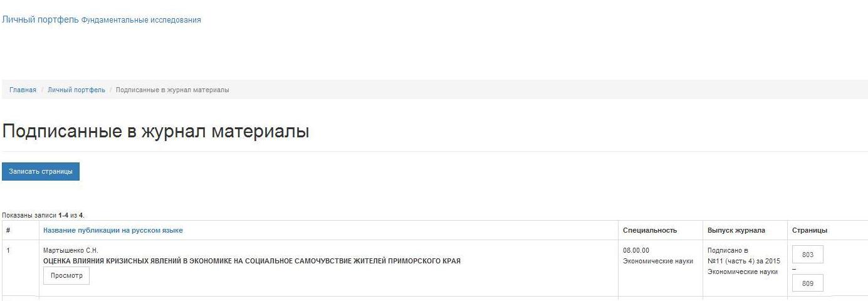Click the 'Страницы' column header
This screenshot has height=301, width=868.
click(x=810, y=230)
